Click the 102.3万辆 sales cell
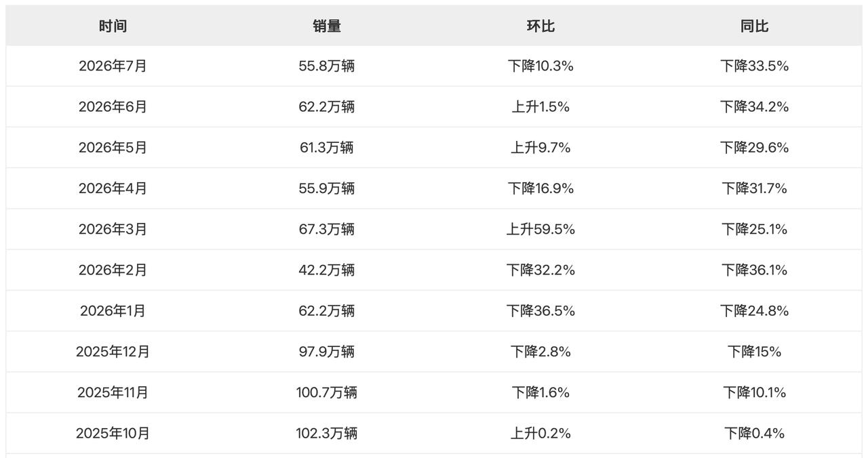The image size is (868, 458). pyautogui.click(x=326, y=433)
